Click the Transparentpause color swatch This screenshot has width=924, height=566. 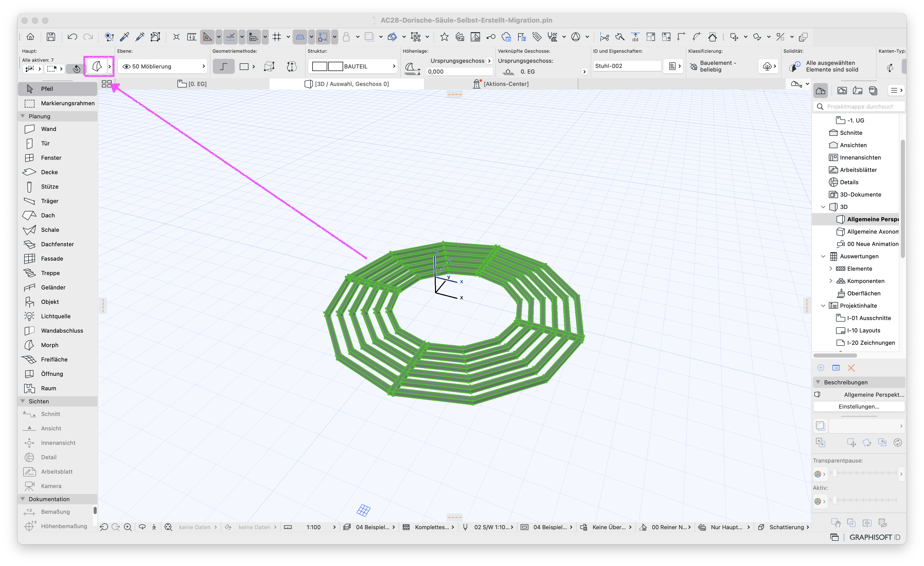pyautogui.click(x=818, y=474)
